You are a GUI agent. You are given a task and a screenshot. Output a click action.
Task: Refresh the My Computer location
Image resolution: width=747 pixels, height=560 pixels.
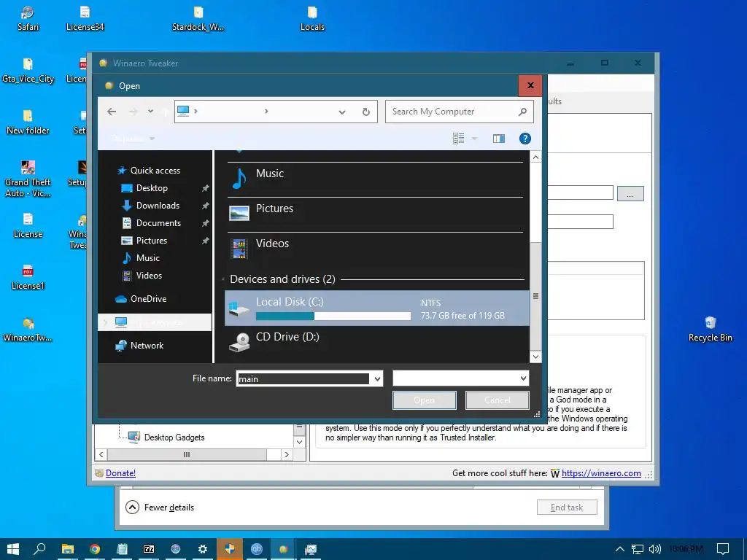coord(366,112)
